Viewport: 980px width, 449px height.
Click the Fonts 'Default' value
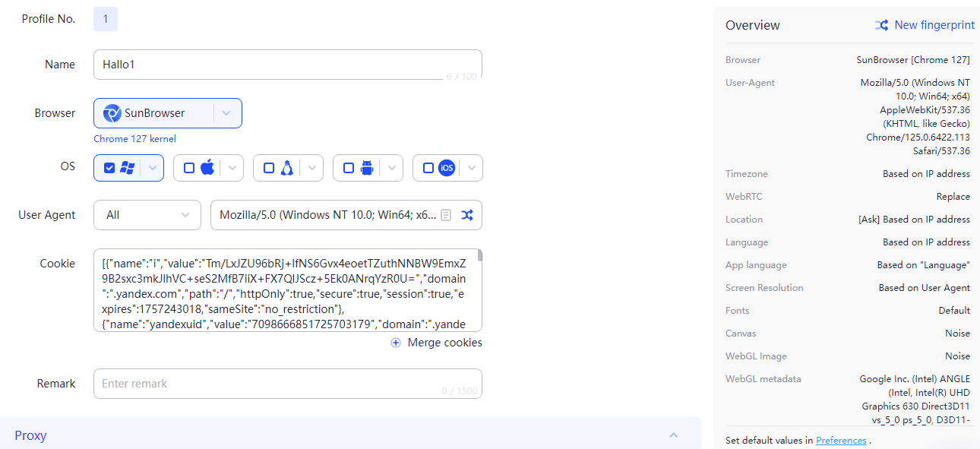(x=954, y=311)
